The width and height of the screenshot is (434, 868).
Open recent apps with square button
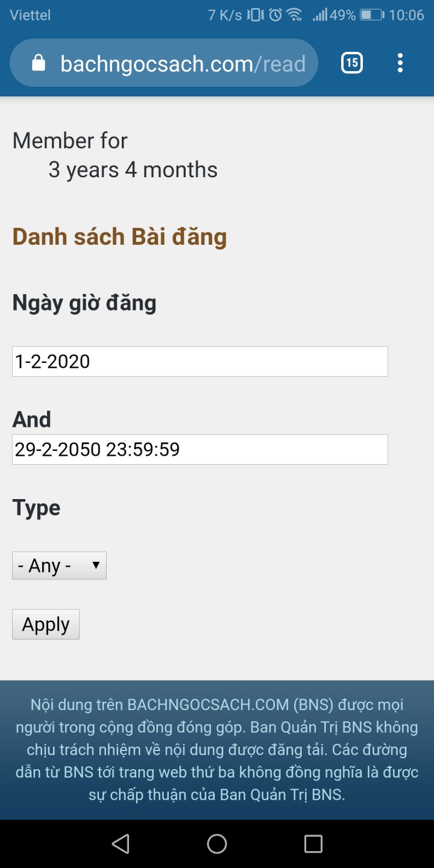[313, 844]
